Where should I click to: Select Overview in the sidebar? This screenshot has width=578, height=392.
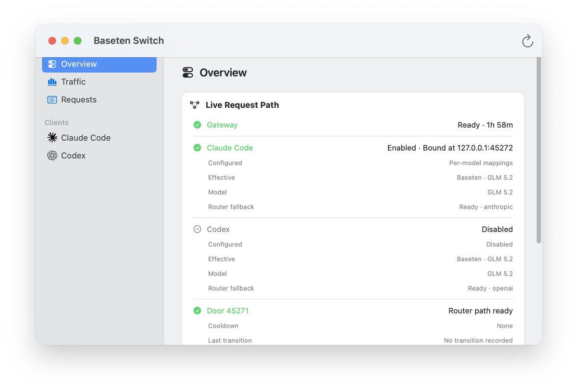coord(99,64)
